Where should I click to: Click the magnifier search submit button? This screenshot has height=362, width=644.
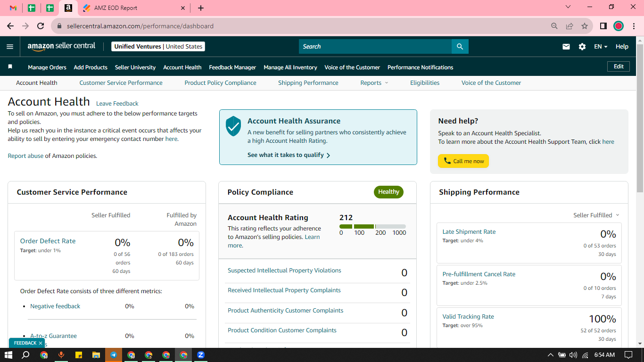tap(460, 47)
